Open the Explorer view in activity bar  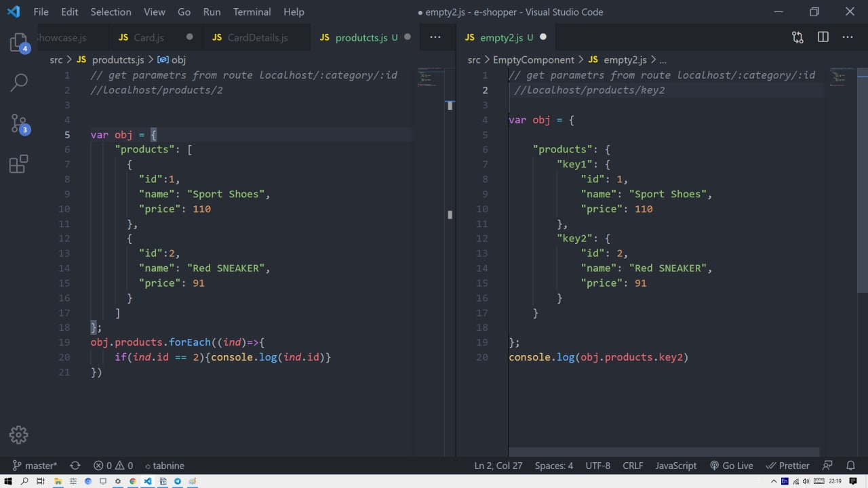[x=18, y=43]
